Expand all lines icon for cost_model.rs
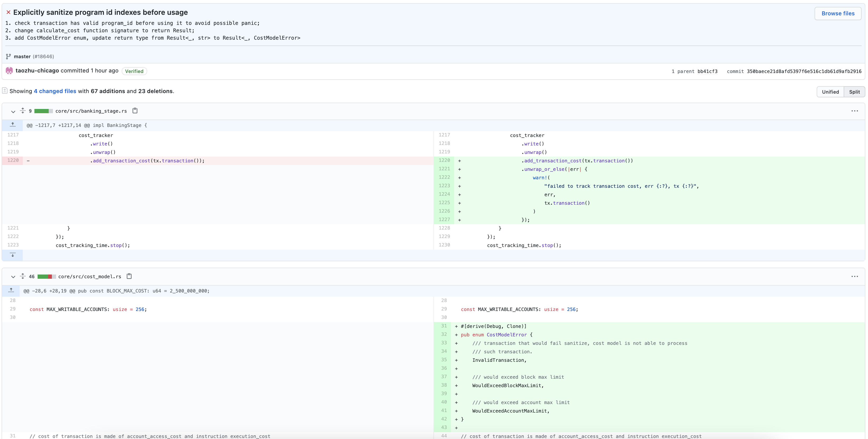The height and width of the screenshot is (439, 868). click(22, 276)
